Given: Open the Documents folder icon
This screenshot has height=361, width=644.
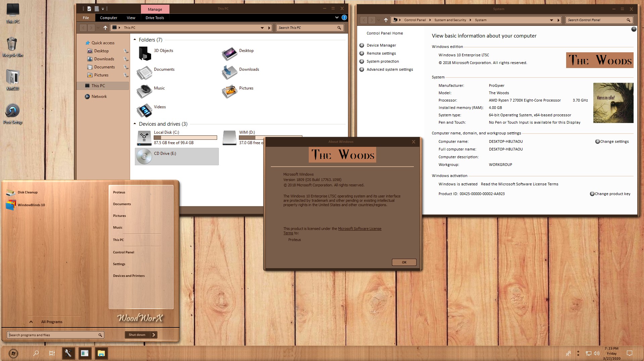Looking at the screenshot, I should point(145,72).
